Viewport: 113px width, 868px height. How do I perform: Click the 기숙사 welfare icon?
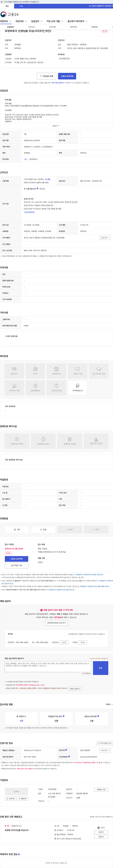pyautogui.click(x=35, y=371)
